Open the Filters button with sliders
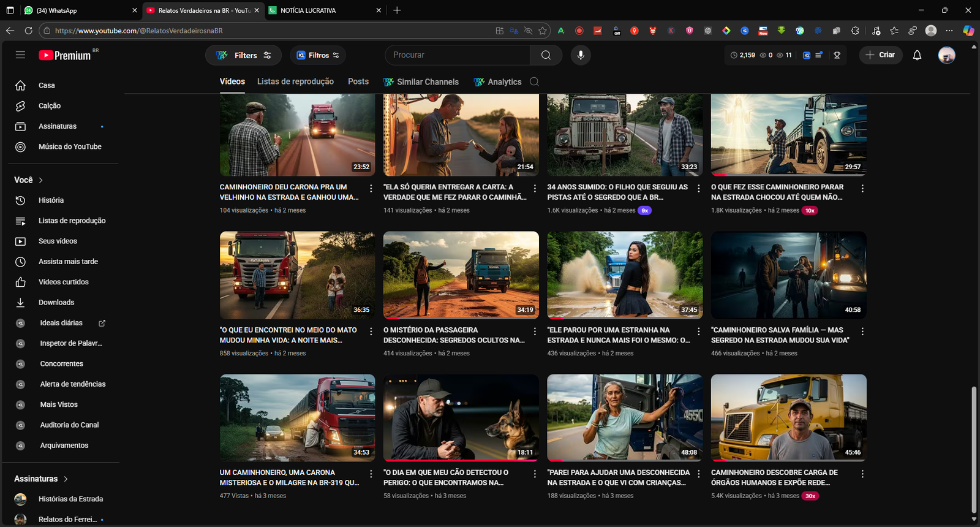The height and width of the screenshot is (527, 980). click(x=244, y=55)
